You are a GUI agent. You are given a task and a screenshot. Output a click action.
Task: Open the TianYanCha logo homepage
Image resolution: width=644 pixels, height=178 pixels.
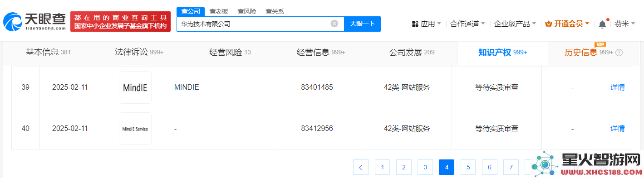pyautogui.click(x=34, y=21)
